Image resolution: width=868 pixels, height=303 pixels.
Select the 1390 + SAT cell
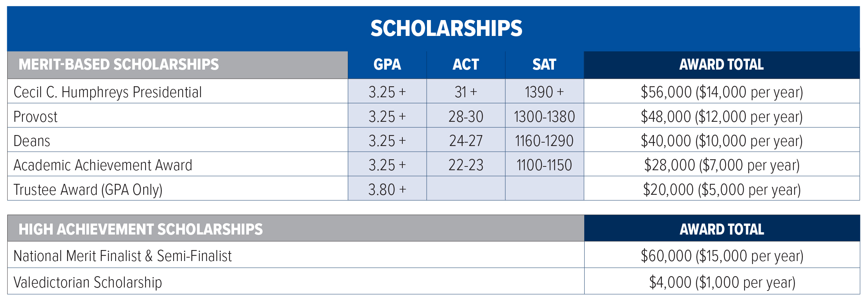[x=544, y=92]
